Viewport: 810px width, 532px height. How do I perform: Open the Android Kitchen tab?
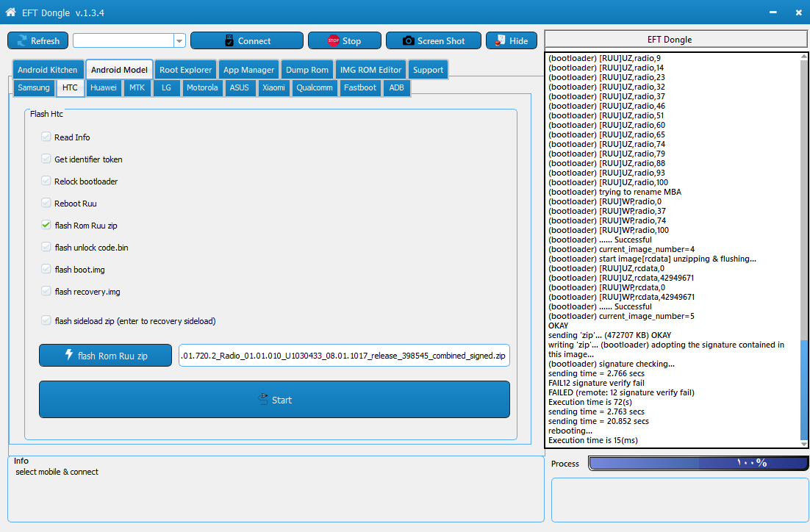pyautogui.click(x=48, y=70)
